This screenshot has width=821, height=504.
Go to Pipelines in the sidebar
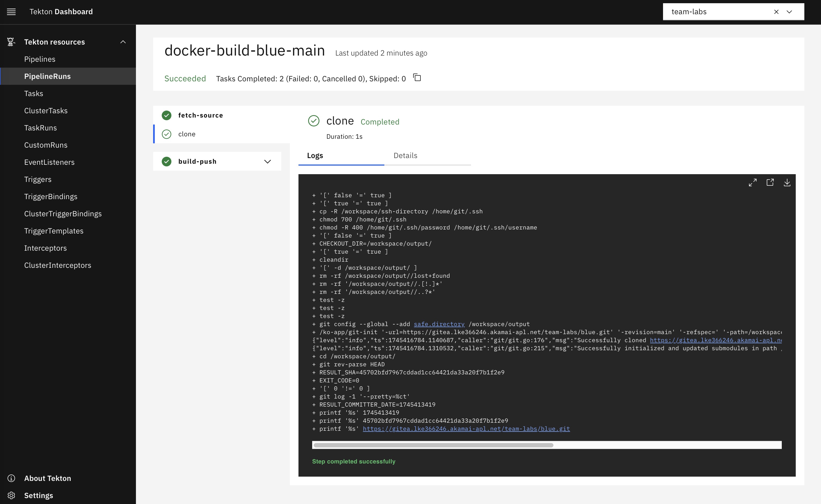click(40, 59)
